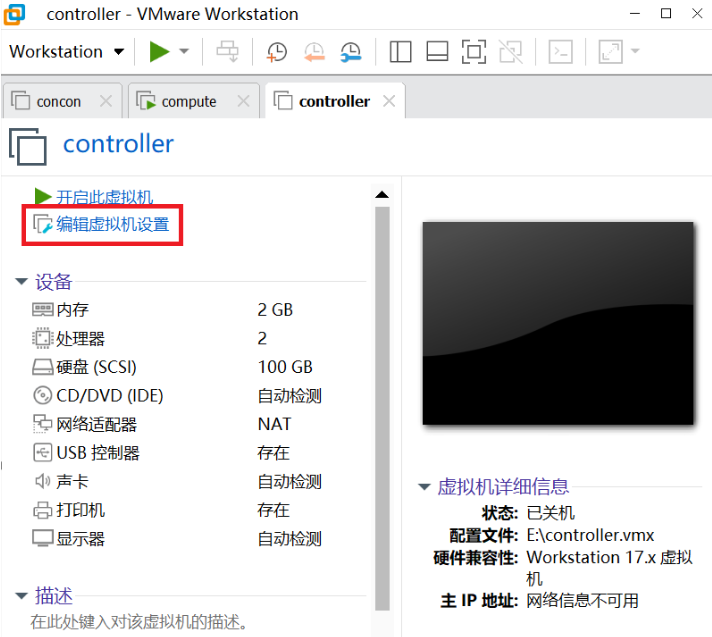Collapse the 描述 section
712x637 pixels.
point(21,596)
